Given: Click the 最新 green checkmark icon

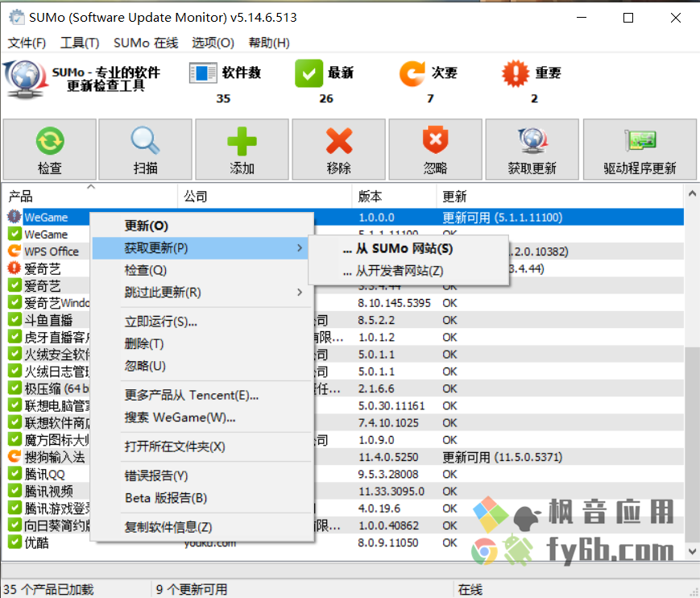Looking at the screenshot, I should point(309,73).
